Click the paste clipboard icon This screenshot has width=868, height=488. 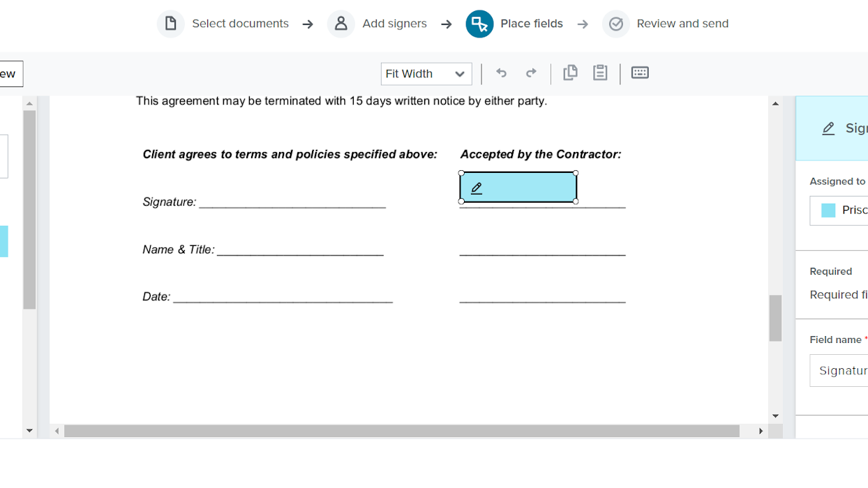[600, 73]
